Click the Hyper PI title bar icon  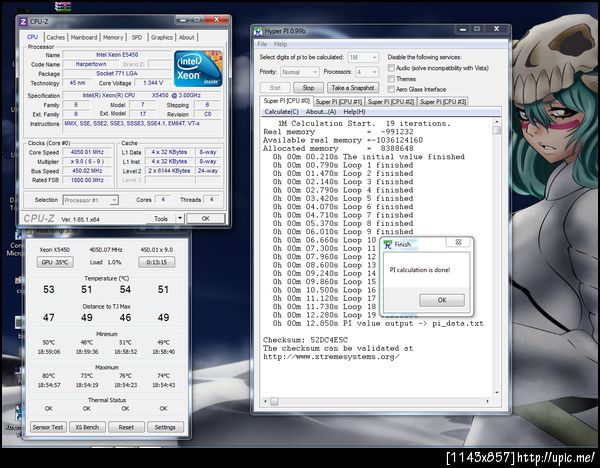258,31
